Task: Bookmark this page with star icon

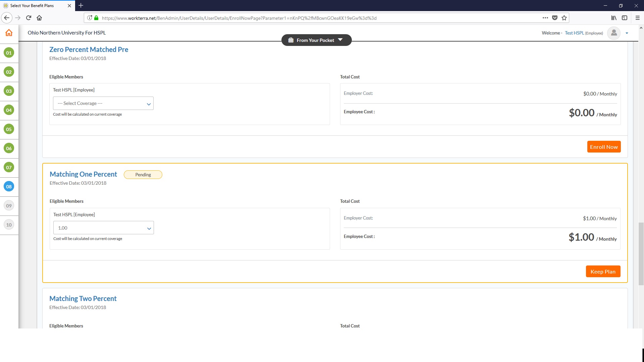Action: click(564, 18)
